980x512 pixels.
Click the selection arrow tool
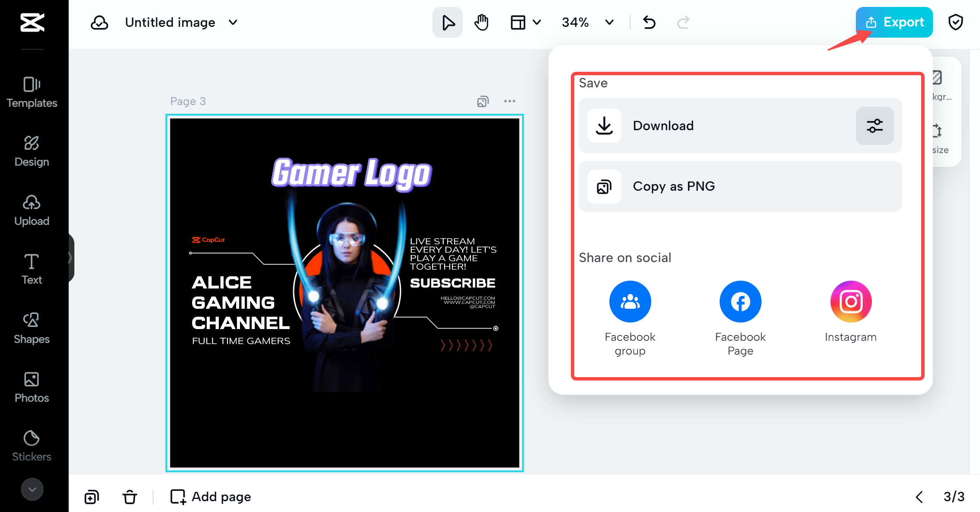click(x=448, y=22)
